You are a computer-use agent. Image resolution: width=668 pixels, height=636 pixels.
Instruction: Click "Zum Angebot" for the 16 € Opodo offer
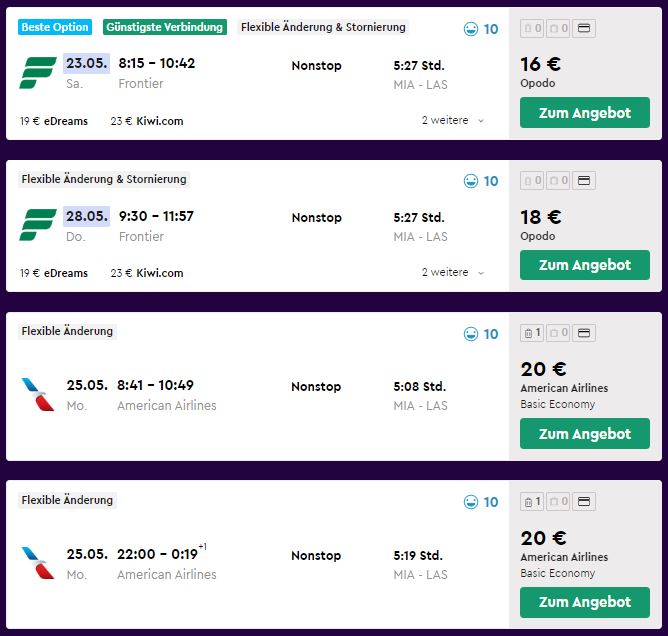(584, 113)
